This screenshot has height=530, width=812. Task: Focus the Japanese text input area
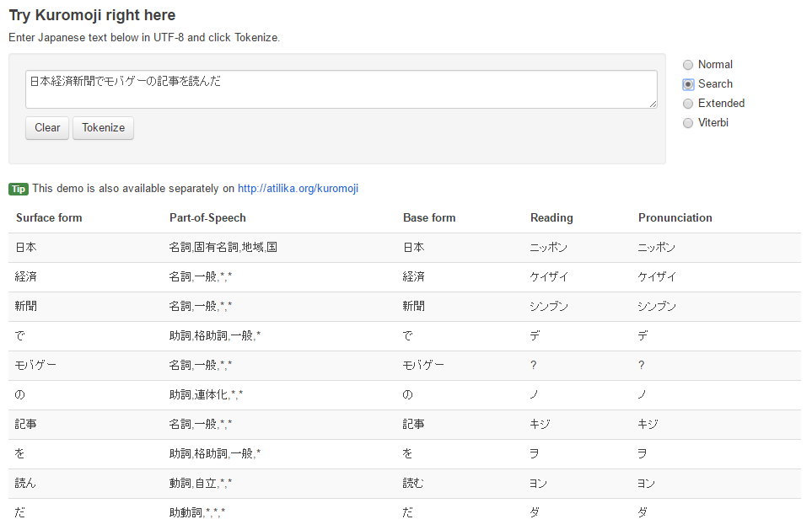[341, 89]
